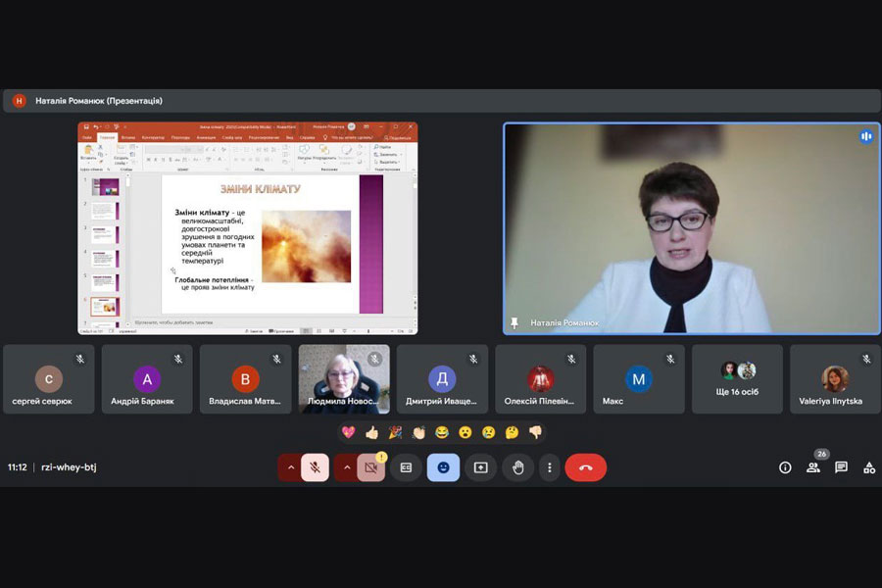Open audio settings chevron beside the microphone
Image resolution: width=882 pixels, height=588 pixels.
tap(290, 467)
